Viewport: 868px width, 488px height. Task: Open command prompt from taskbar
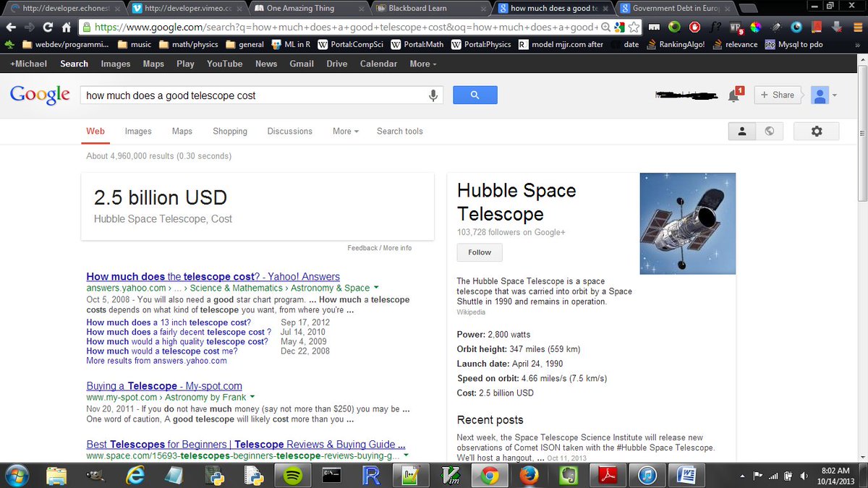point(332,475)
